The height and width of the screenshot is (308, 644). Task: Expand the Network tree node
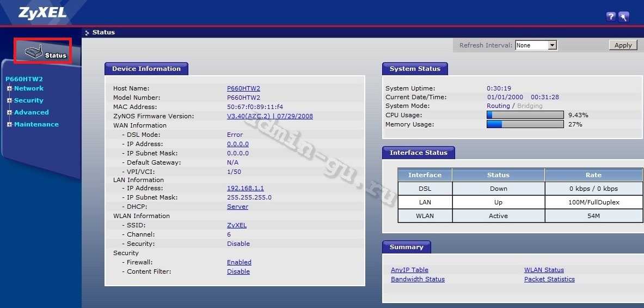[x=9, y=88]
